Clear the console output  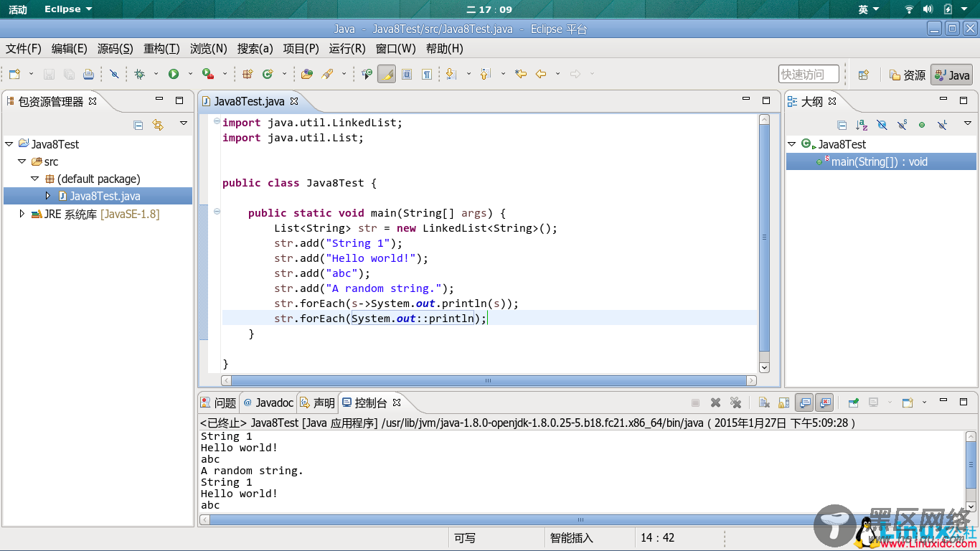click(x=764, y=403)
